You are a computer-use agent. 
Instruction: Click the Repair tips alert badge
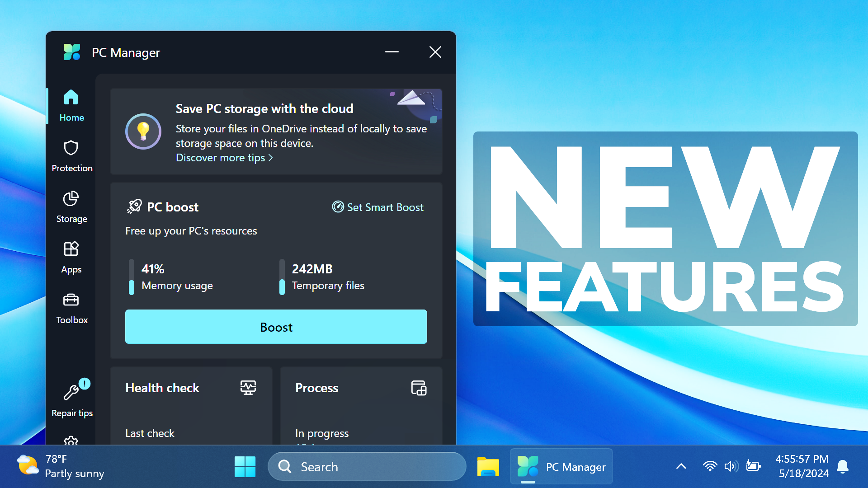pos(85,383)
